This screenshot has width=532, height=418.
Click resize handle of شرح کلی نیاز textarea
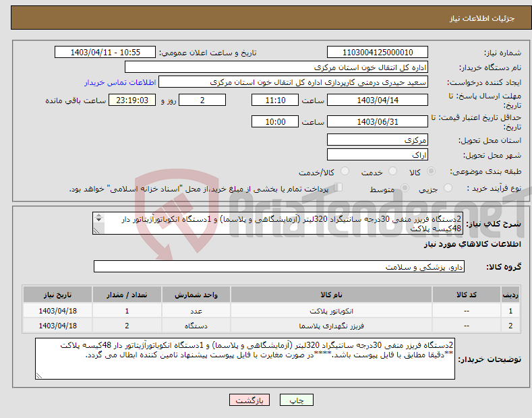coord(96,231)
